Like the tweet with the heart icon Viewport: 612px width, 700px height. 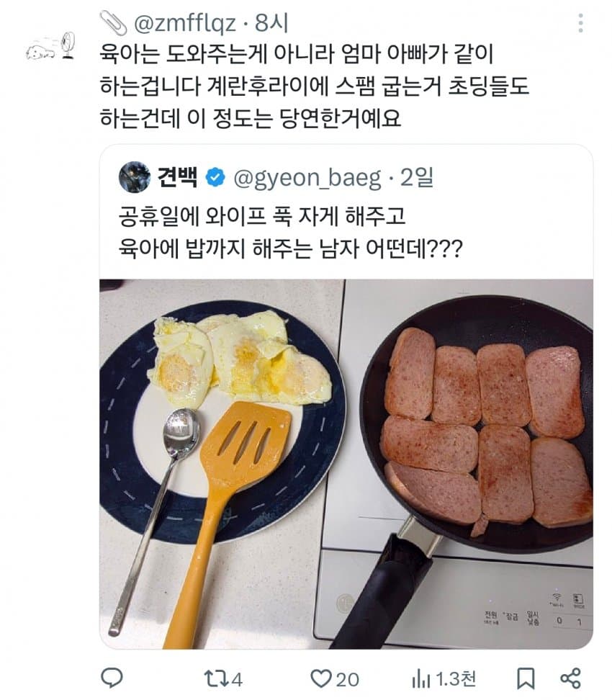click(x=319, y=678)
